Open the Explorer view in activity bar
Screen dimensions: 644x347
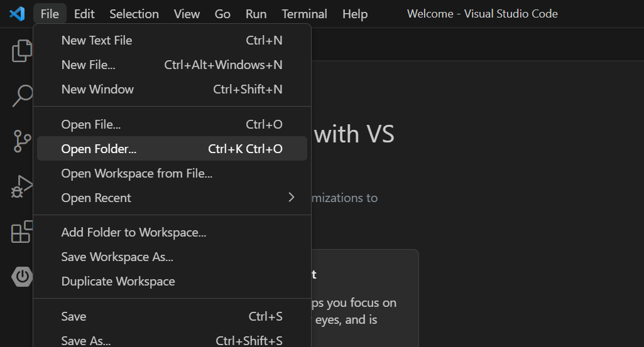pyautogui.click(x=21, y=51)
